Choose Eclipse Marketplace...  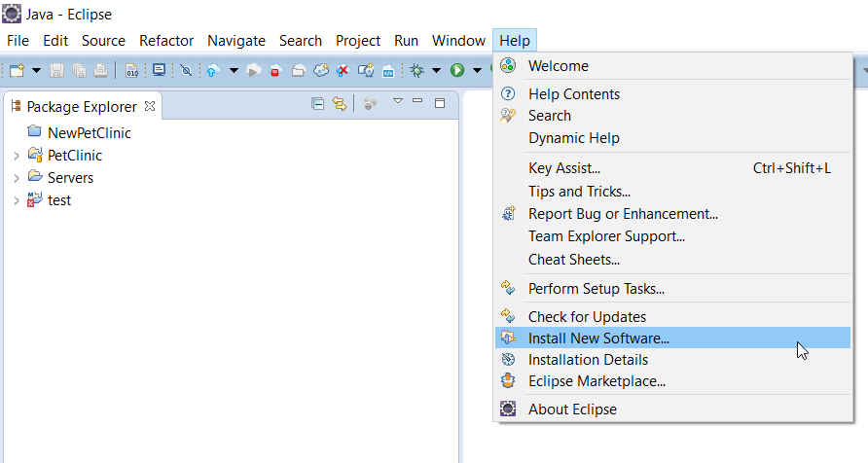click(x=672, y=381)
